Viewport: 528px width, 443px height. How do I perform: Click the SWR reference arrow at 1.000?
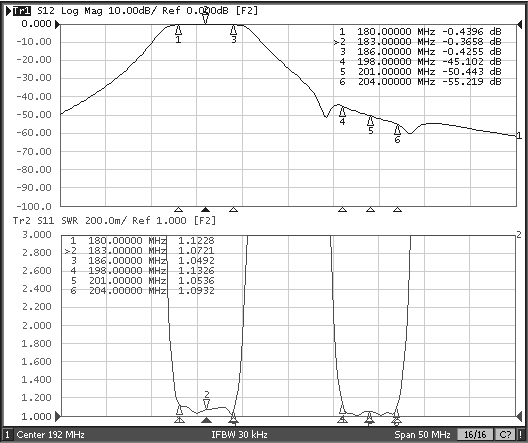click(58, 416)
